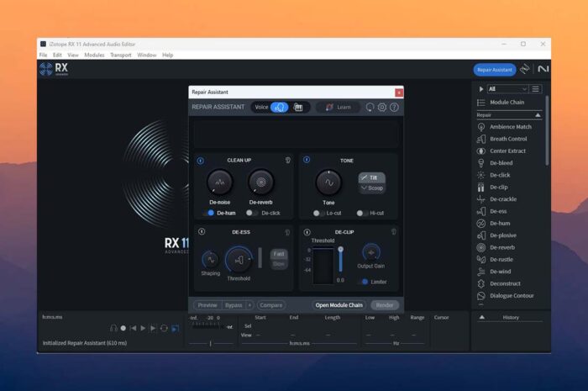This screenshot has height=391, width=588.
Task: Open De-reverb in the module list
Action: (x=496, y=247)
